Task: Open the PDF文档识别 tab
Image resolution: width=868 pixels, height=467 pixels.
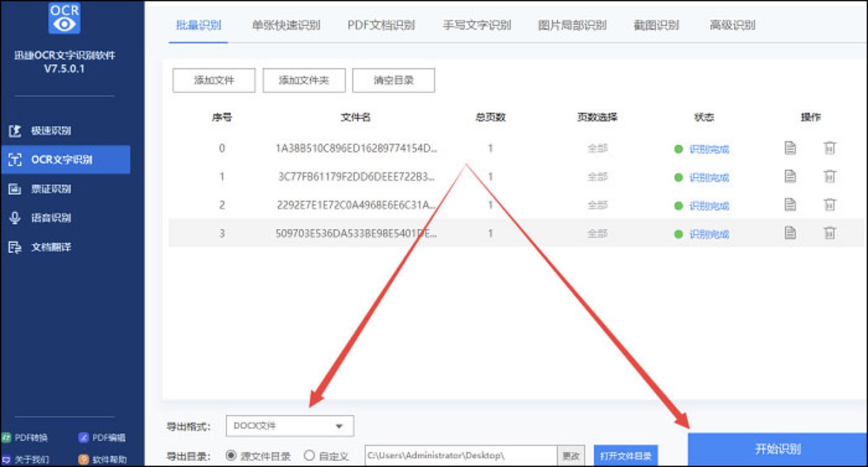Action: (x=381, y=25)
